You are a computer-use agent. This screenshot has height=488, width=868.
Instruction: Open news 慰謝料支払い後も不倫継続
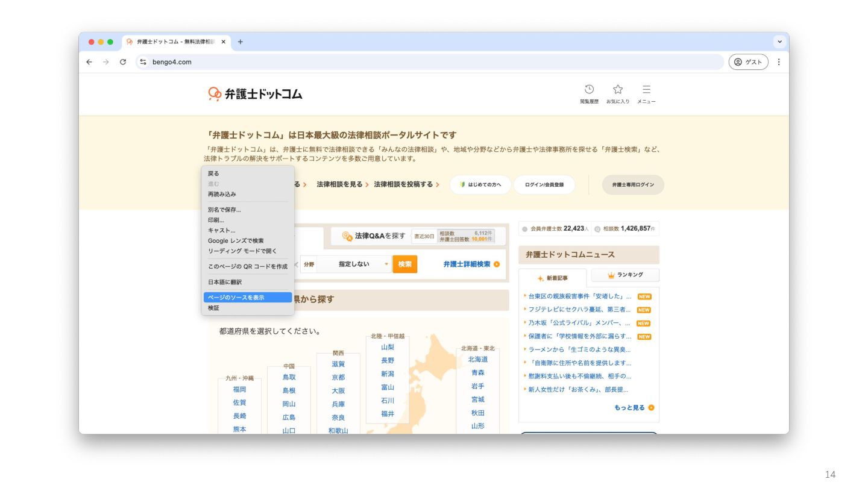pos(579,376)
